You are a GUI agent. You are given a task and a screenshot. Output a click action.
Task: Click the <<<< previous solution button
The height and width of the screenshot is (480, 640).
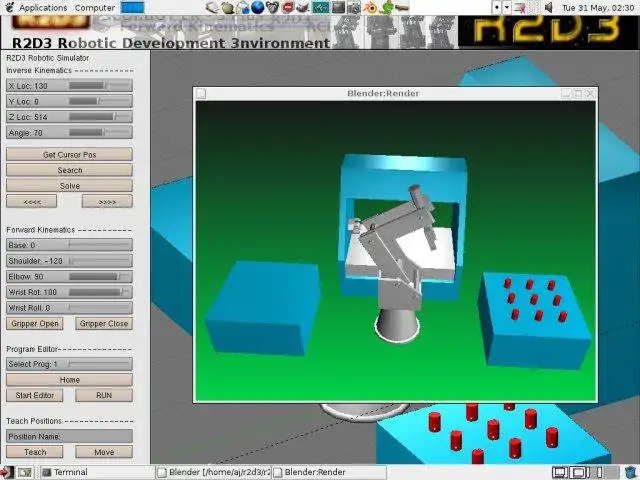click(x=31, y=202)
